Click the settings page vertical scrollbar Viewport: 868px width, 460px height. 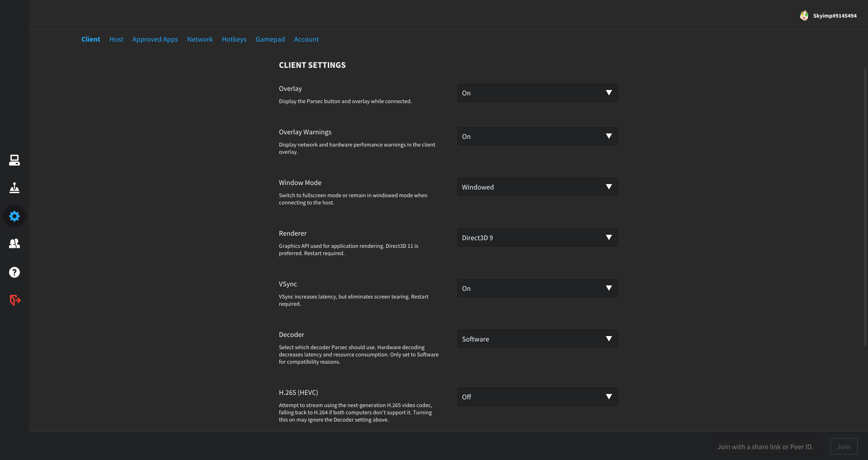pyautogui.click(x=865, y=207)
